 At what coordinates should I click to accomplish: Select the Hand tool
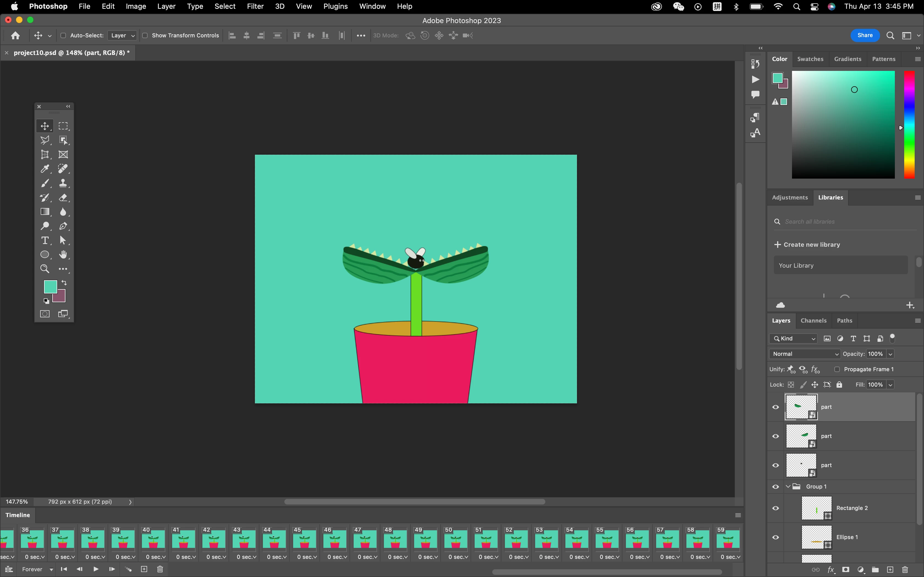click(63, 254)
